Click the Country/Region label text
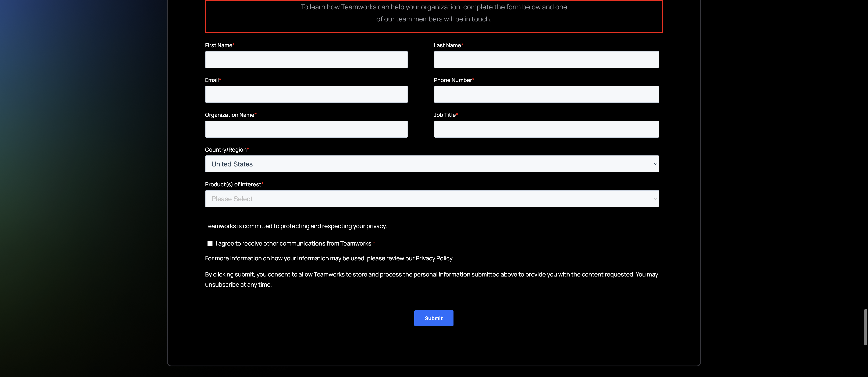 [225, 150]
